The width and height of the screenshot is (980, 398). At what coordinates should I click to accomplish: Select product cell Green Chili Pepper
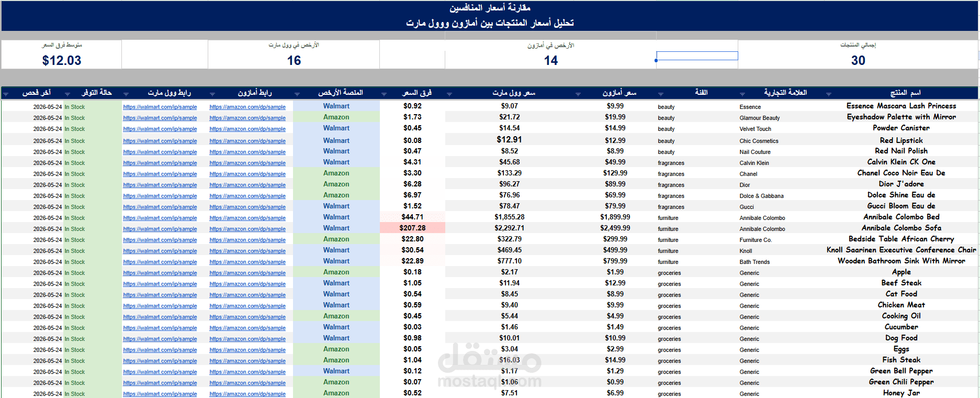tap(901, 382)
